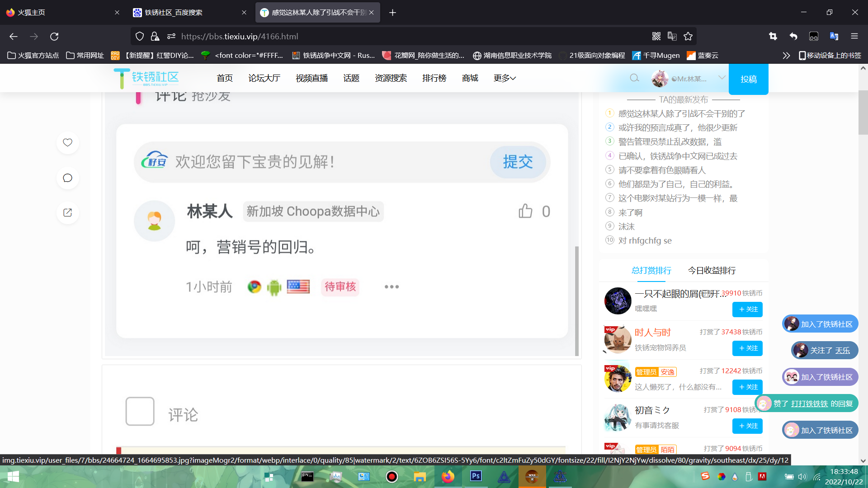Click thumbs-up icon on 林某人's comment
This screenshot has width=868, height=488.
point(525,211)
